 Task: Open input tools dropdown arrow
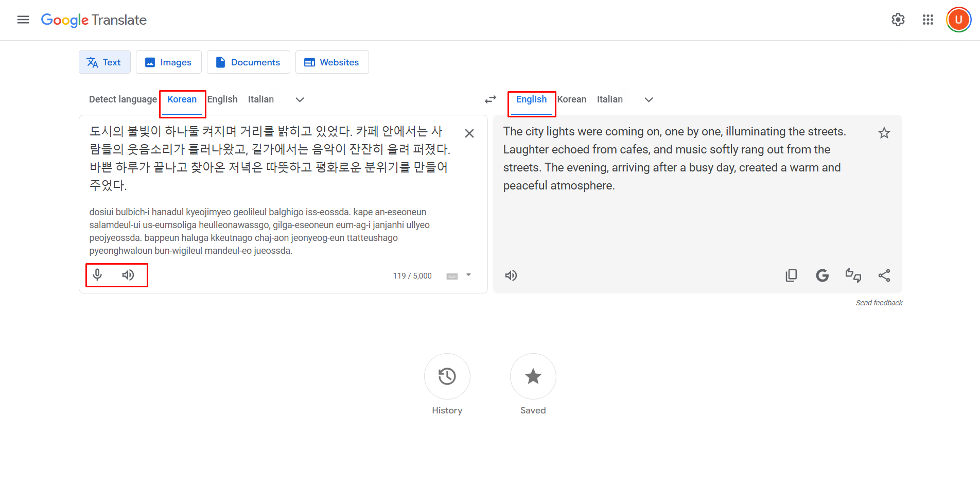click(x=468, y=275)
